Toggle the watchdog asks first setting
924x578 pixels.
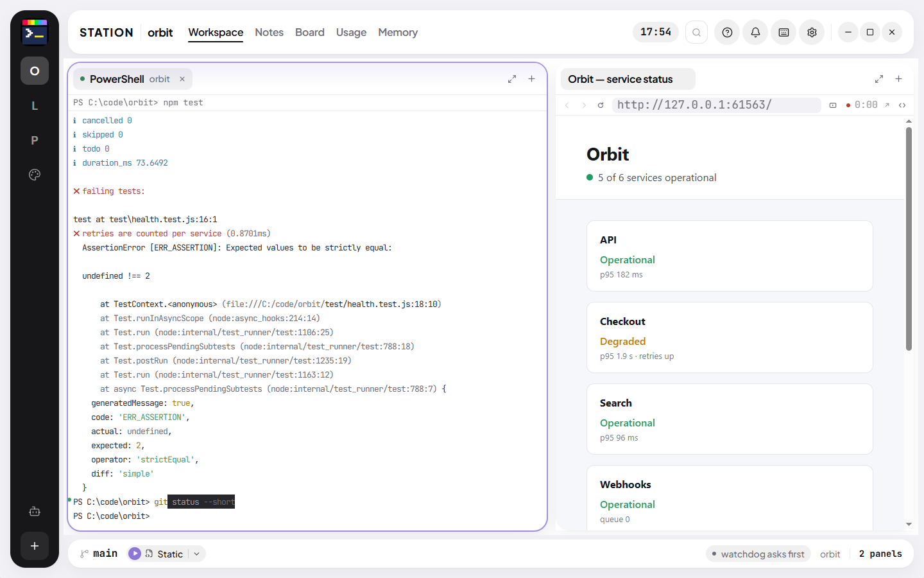pos(758,554)
